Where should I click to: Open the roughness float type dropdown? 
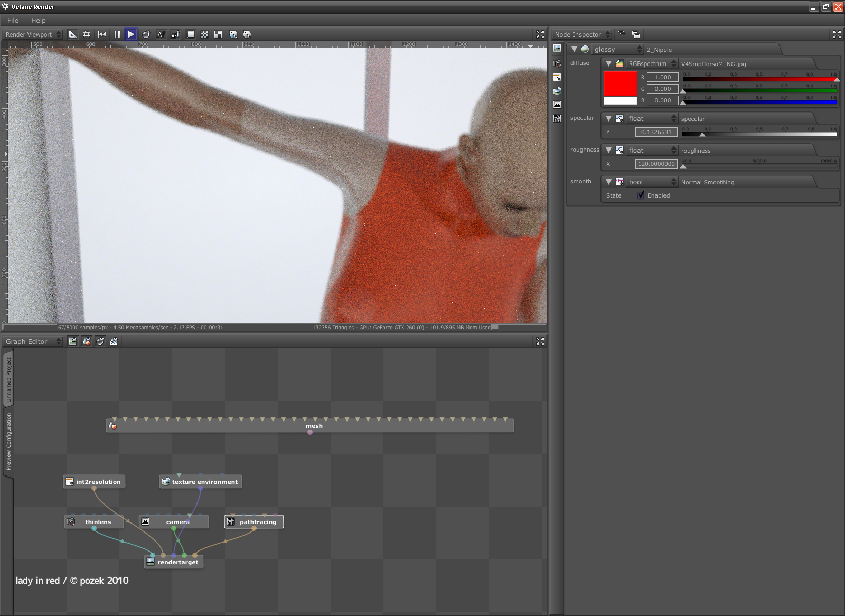(652, 150)
